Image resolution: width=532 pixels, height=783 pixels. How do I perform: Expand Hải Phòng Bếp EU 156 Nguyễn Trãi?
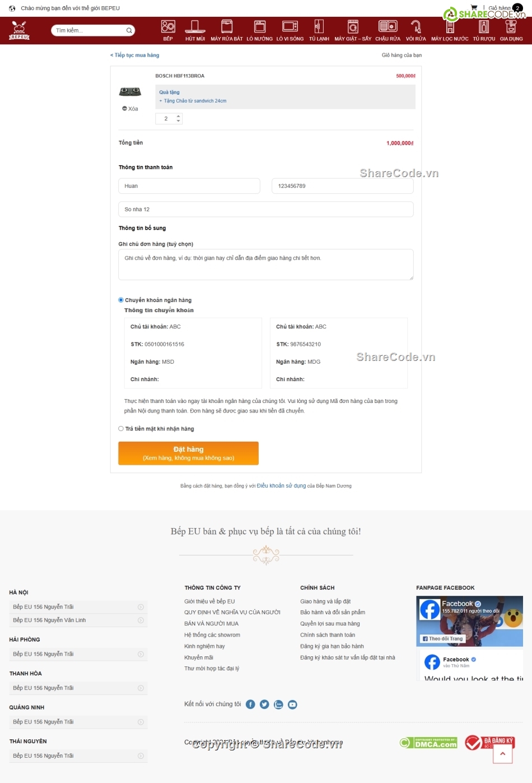click(x=78, y=654)
